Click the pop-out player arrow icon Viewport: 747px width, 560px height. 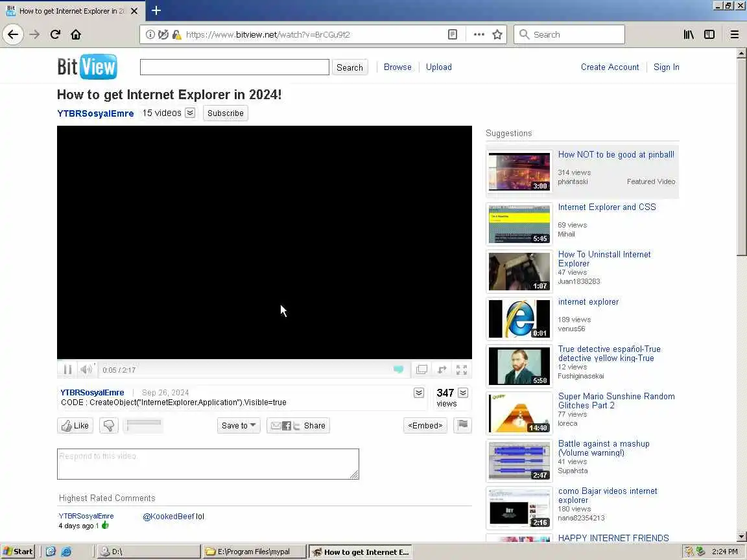click(x=442, y=369)
